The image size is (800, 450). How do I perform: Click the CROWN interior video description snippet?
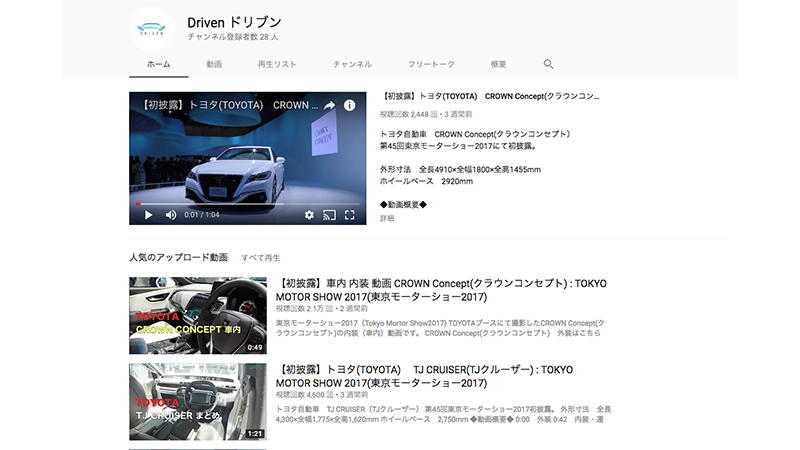pyautogui.click(x=440, y=328)
